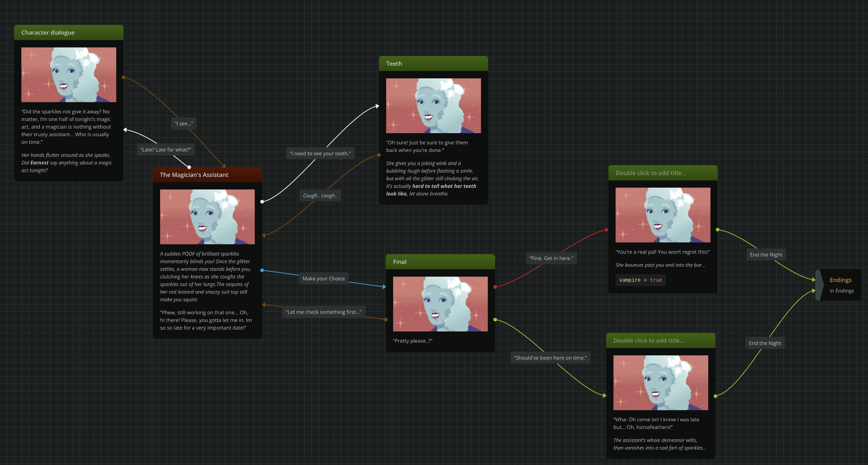Viewport: 868px width, 465px height.
Task: Click the untitled node header above "Wha- Oh come on!"
Action: 660,341
